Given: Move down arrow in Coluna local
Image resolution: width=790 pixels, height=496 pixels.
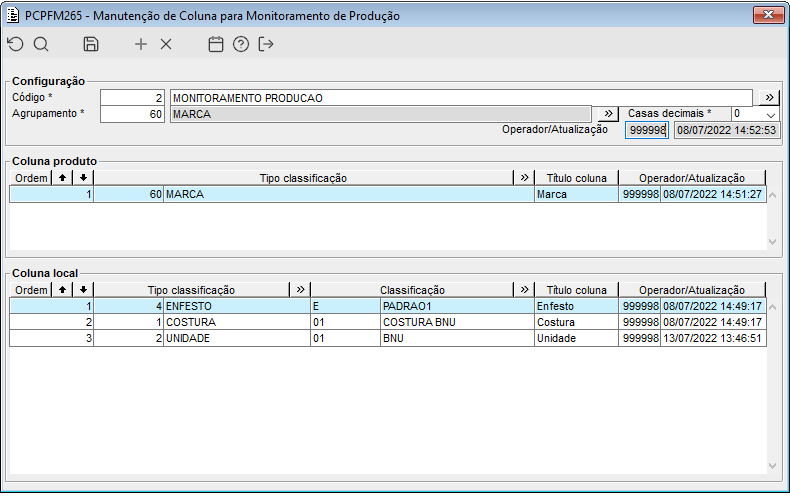Looking at the screenshot, I should click(x=83, y=290).
